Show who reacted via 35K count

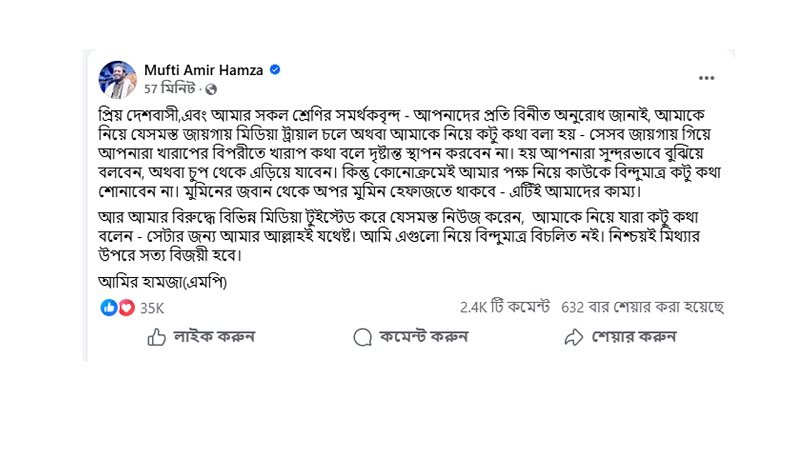pos(152,307)
